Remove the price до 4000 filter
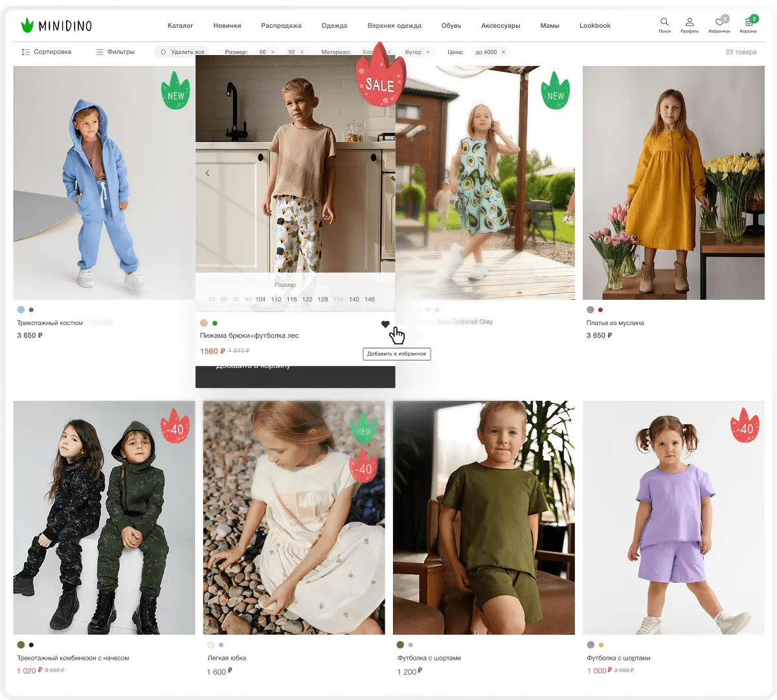Viewport: 777px width, 700px height. (504, 52)
